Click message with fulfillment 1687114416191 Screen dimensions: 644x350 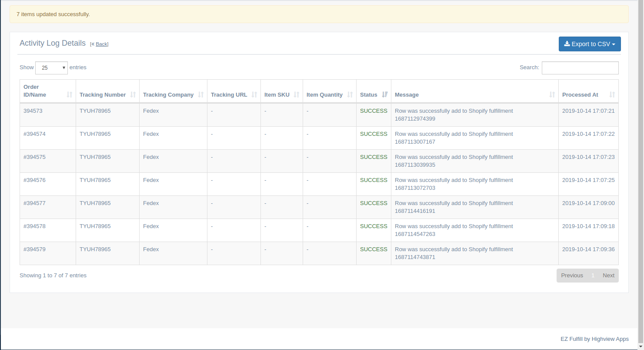coord(454,207)
